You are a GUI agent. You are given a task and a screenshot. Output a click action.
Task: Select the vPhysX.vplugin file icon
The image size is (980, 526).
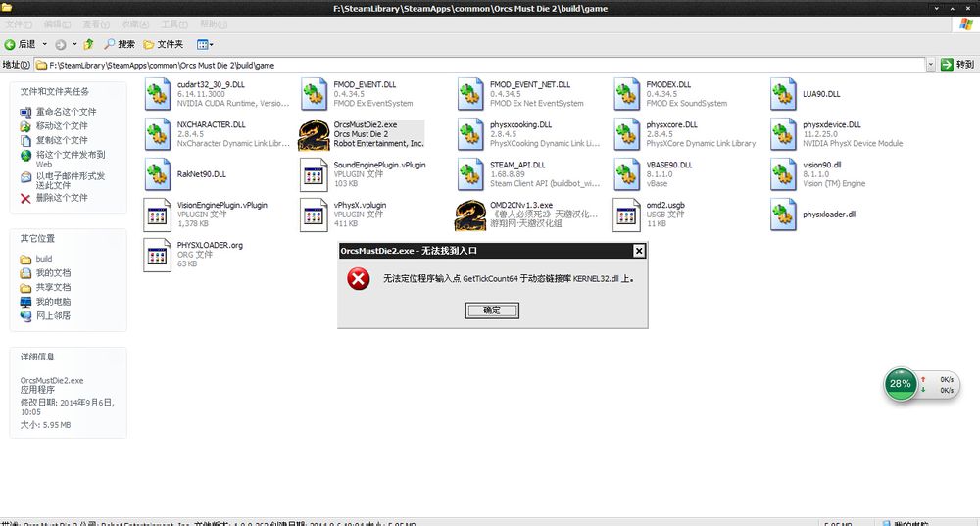click(x=314, y=215)
